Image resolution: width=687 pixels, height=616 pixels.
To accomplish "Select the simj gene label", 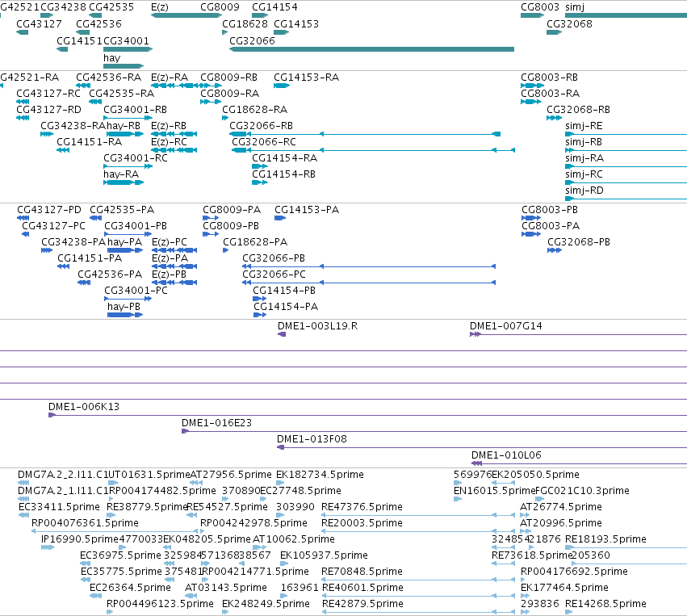I will (x=575, y=7).
